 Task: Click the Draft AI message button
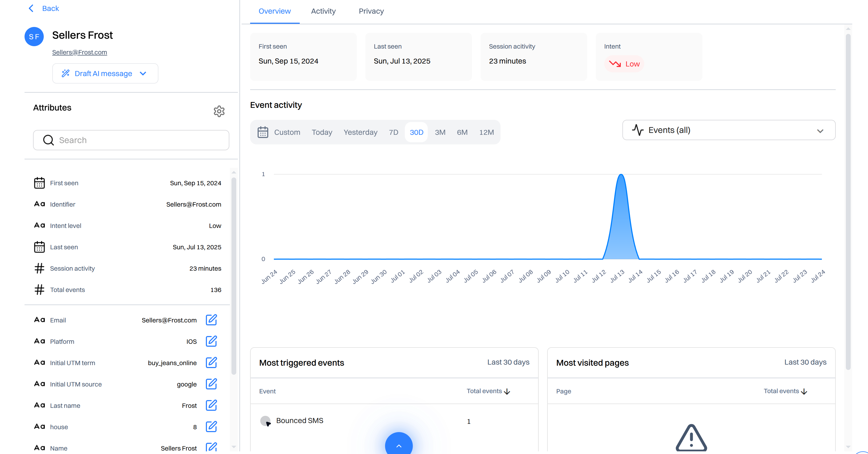click(x=105, y=73)
